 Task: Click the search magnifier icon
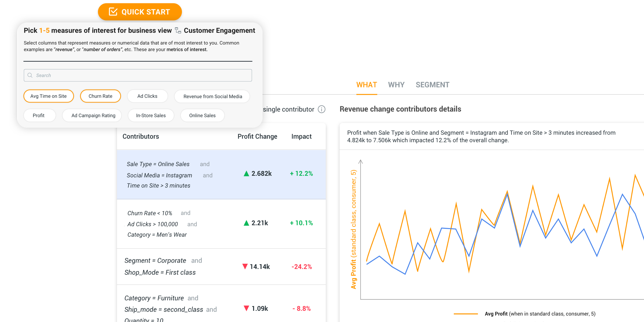[30, 75]
